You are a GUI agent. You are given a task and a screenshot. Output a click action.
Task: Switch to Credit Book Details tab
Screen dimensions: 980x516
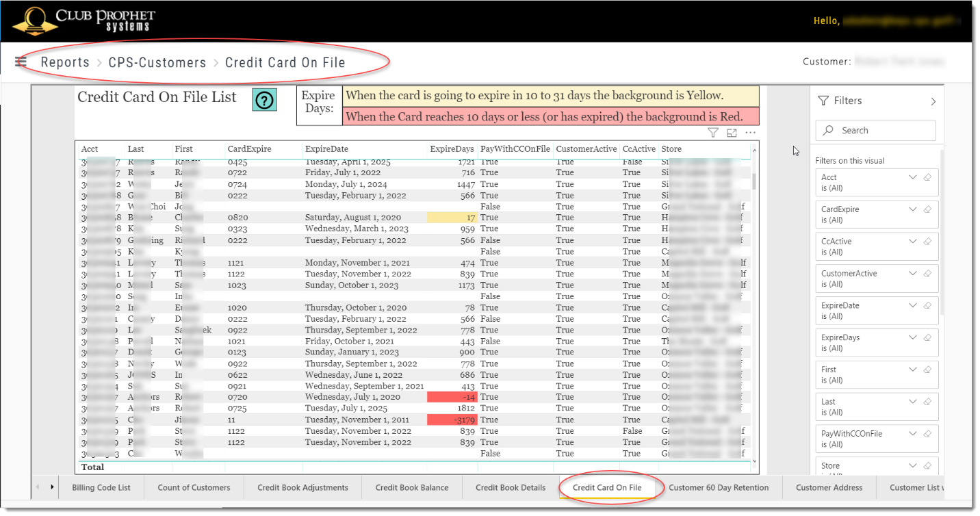511,487
